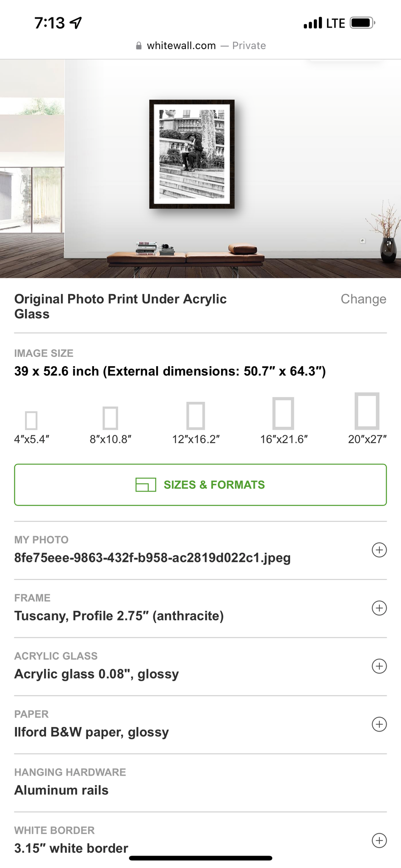Choose the 20"x27" size icon

367,411
